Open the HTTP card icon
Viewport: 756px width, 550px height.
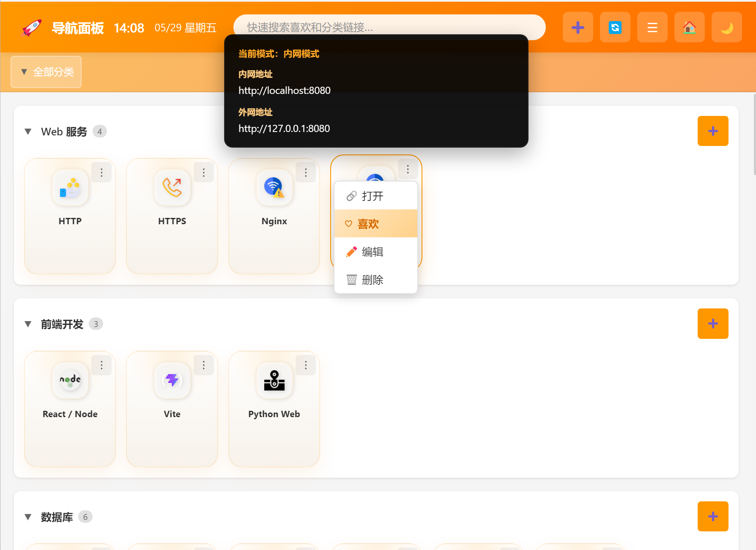click(70, 187)
